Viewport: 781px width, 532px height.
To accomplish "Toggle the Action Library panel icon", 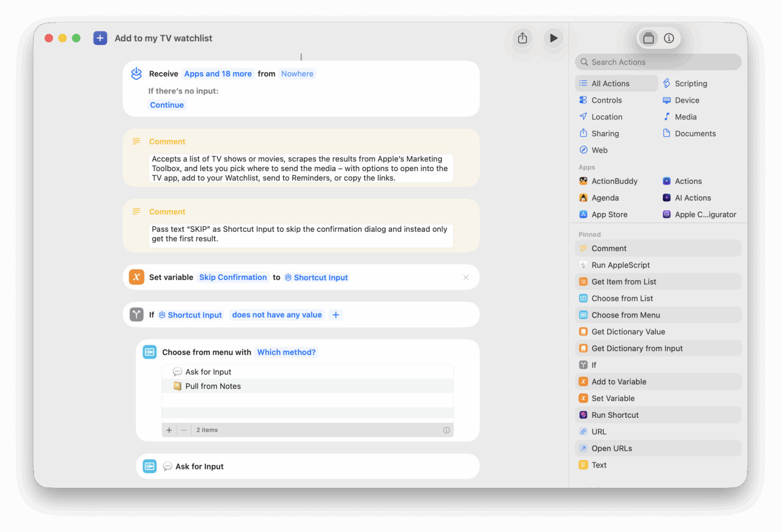I will point(648,38).
